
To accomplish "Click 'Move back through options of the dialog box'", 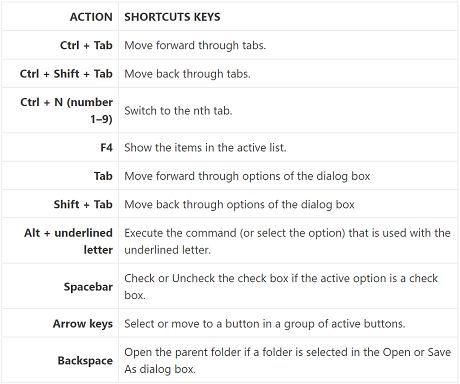I will click(239, 204).
